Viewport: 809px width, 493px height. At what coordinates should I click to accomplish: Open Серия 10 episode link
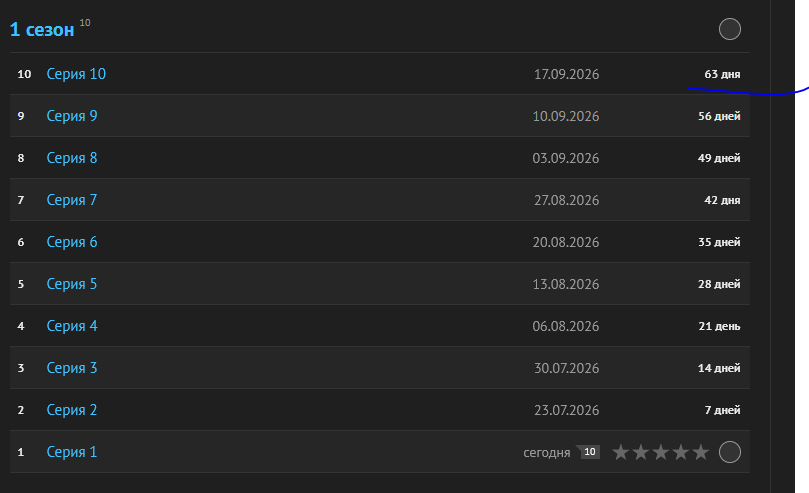coord(76,74)
